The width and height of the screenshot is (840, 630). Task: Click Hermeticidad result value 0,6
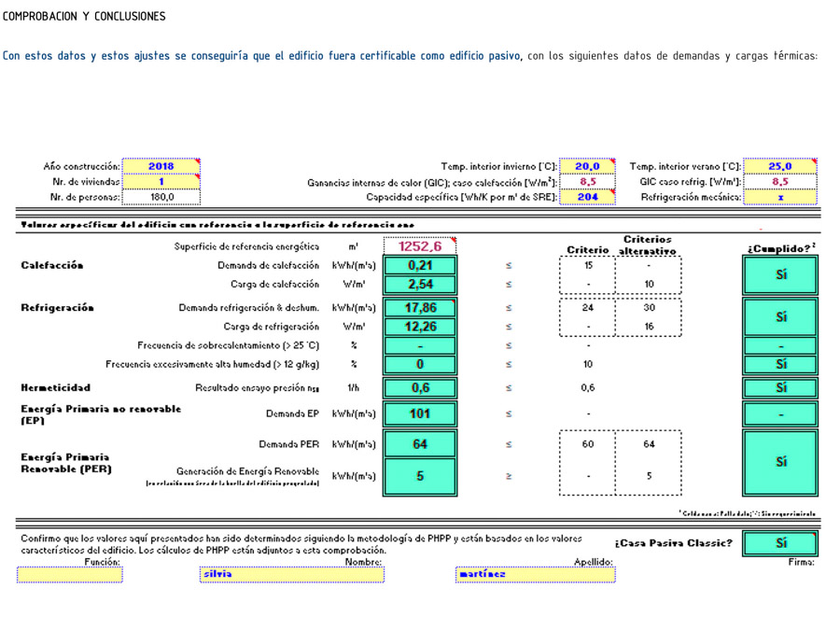click(420, 387)
